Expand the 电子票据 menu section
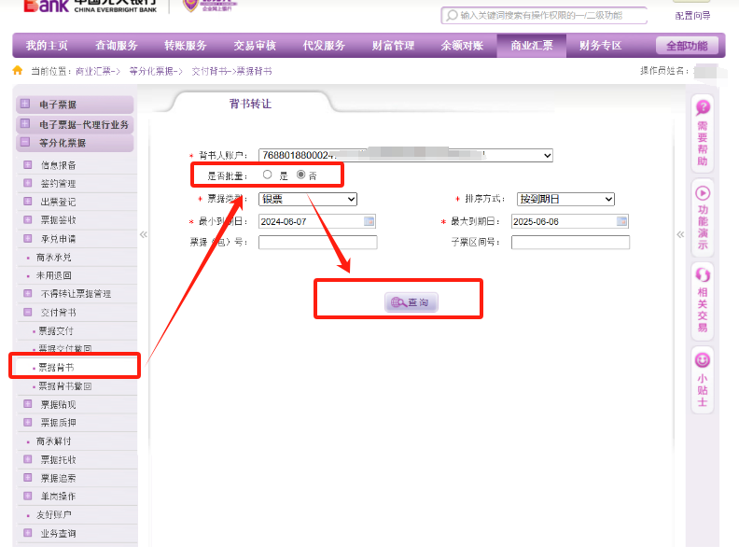This screenshot has height=560, width=739. coord(25,104)
